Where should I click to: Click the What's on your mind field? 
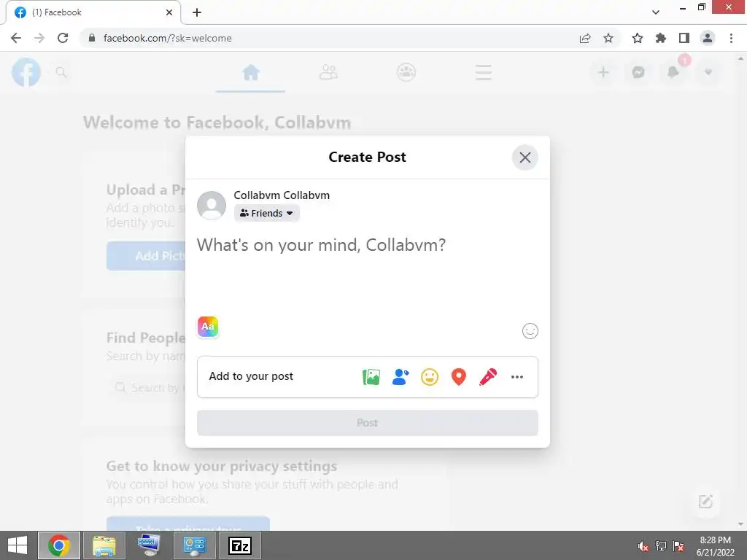click(x=368, y=245)
